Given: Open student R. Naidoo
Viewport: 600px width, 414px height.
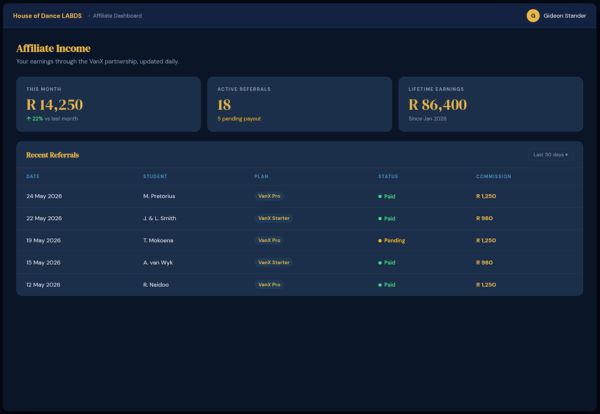Looking at the screenshot, I should (x=156, y=285).
